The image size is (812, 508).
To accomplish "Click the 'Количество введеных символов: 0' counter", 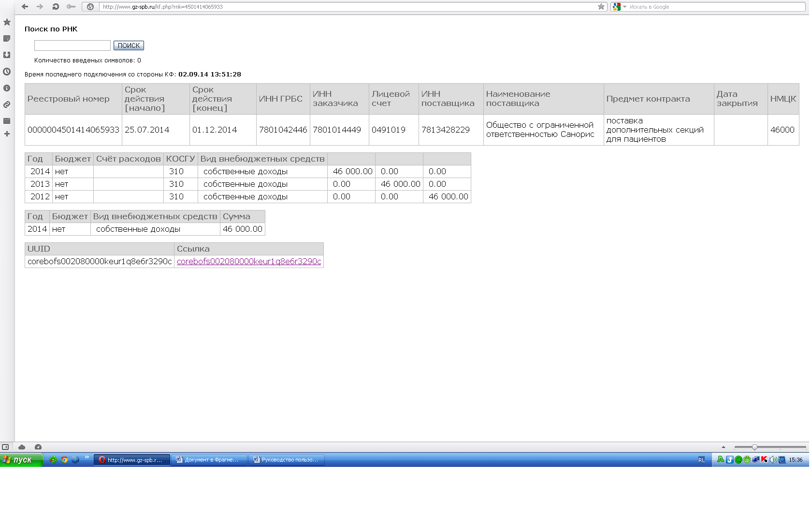I will point(87,60).
